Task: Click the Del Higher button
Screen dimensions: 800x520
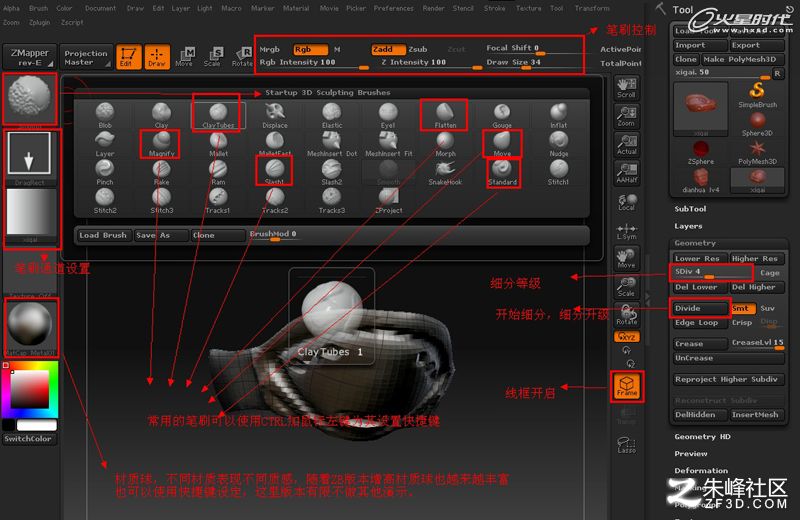Action: (x=757, y=287)
